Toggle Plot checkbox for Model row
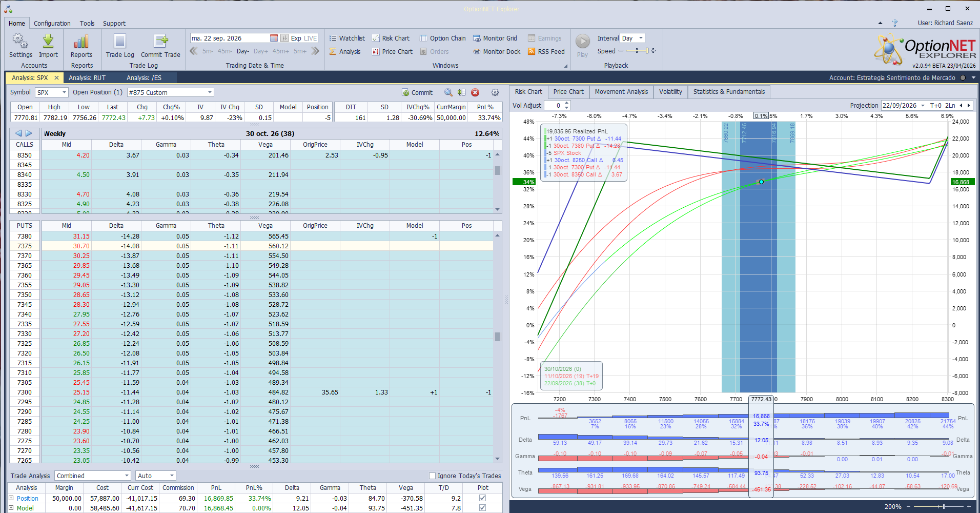This screenshot has width=980, height=513. coord(482,508)
